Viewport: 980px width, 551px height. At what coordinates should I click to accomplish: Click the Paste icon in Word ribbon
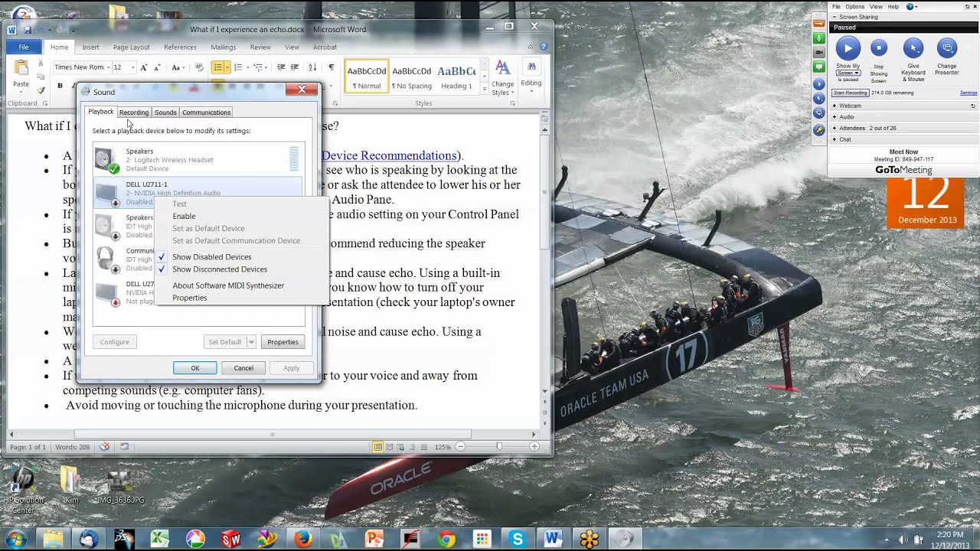(21, 68)
